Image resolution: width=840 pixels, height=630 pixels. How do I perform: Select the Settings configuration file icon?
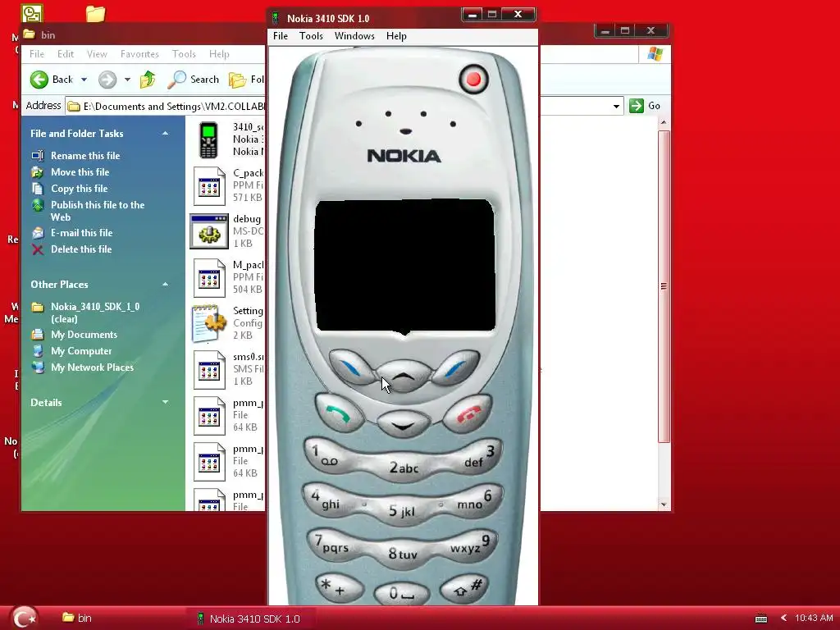[x=209, y=323]
